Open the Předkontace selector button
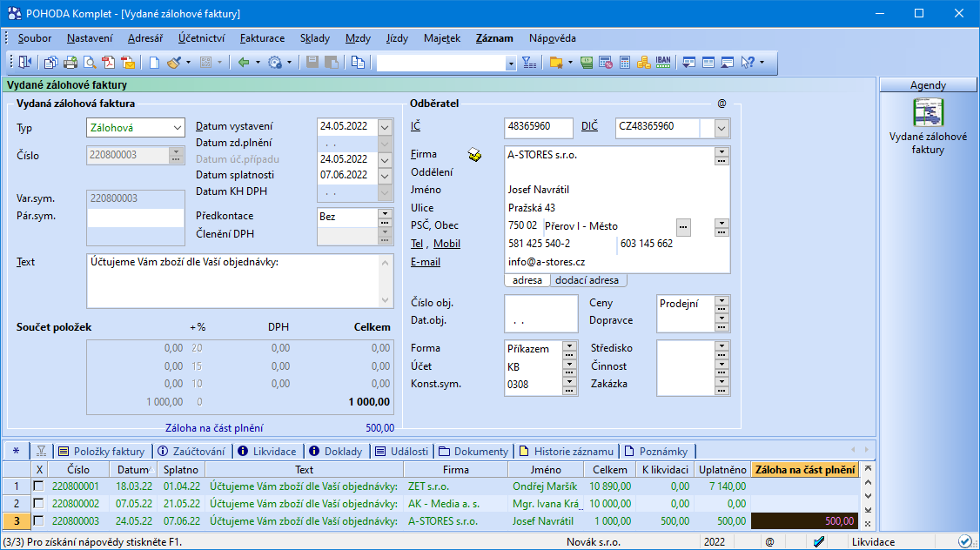980x550 pixels. pyautogui.click(x=385, y=217)
